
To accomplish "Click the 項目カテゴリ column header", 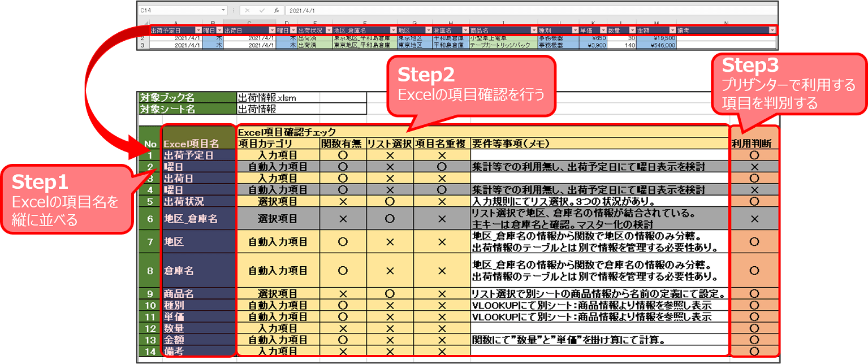I will [278, 144].
